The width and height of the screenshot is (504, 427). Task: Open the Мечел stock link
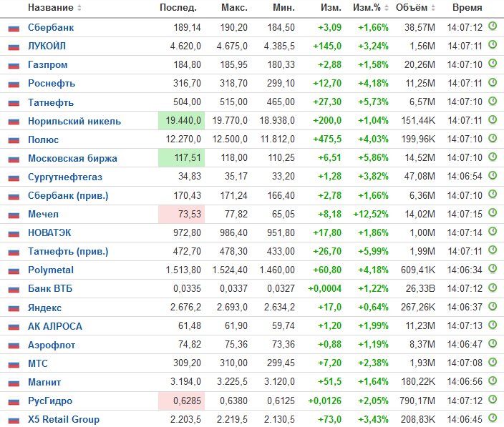point(44,214)
